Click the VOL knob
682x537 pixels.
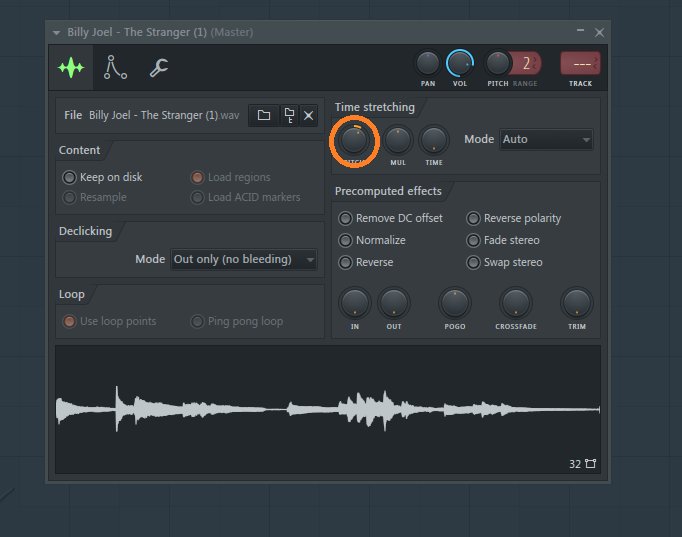(459, 63)
